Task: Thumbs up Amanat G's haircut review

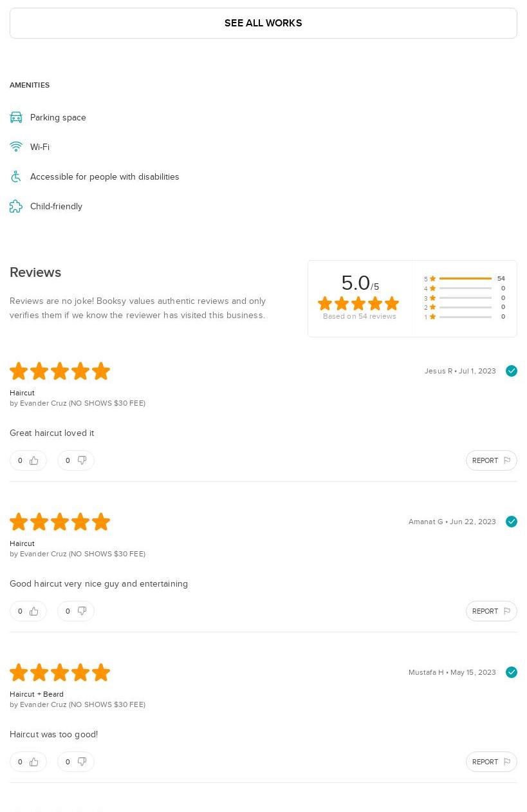Action: tap(28, 611)
